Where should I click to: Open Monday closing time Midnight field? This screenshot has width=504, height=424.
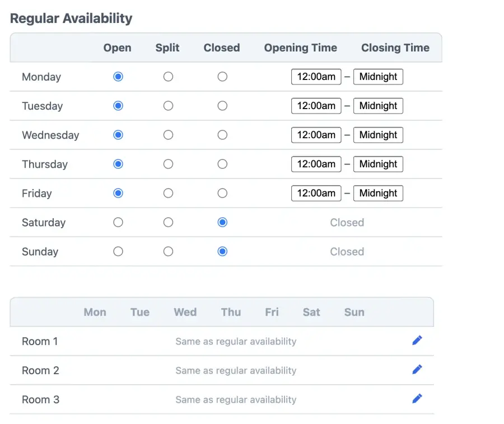click(378, 77)
